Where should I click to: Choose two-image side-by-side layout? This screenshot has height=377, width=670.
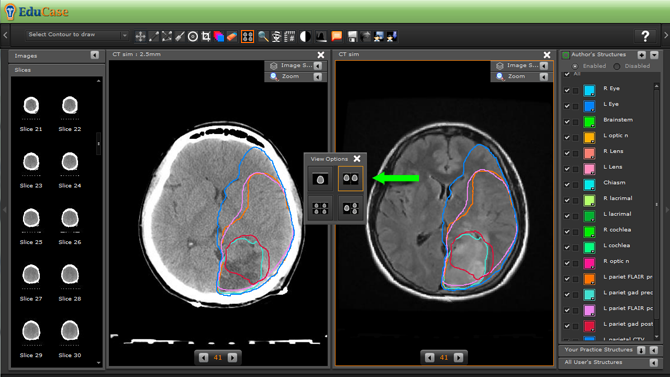pyautogui.click(x=350, y=178)
